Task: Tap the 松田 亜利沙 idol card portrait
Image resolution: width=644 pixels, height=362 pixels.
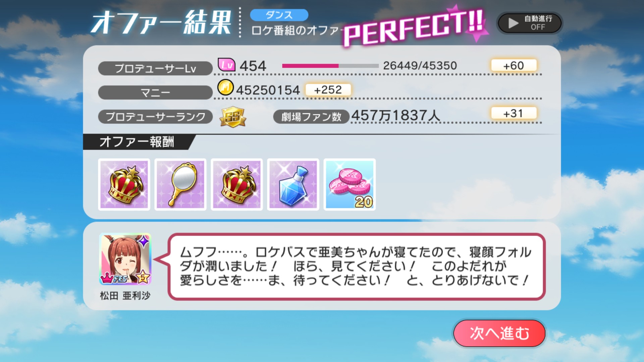Action: [x=125, y=259]
